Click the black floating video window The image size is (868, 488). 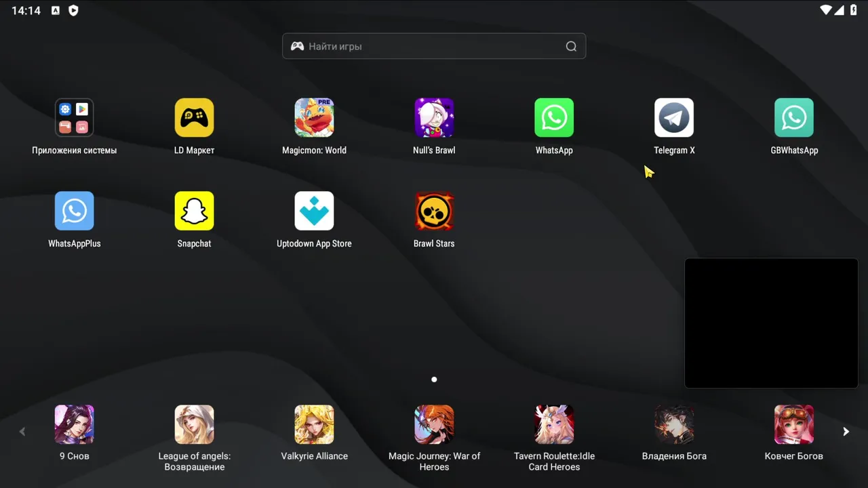[x=771, y=323]
